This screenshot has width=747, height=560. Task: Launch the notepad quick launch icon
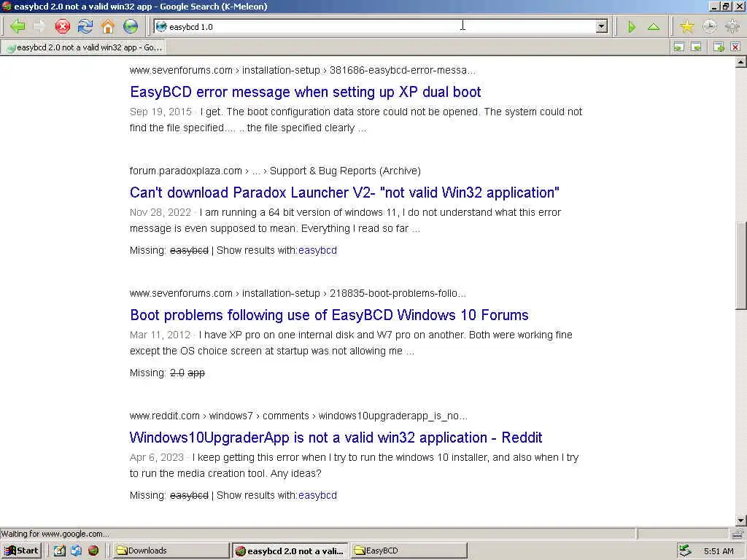[x=59, y=551]
